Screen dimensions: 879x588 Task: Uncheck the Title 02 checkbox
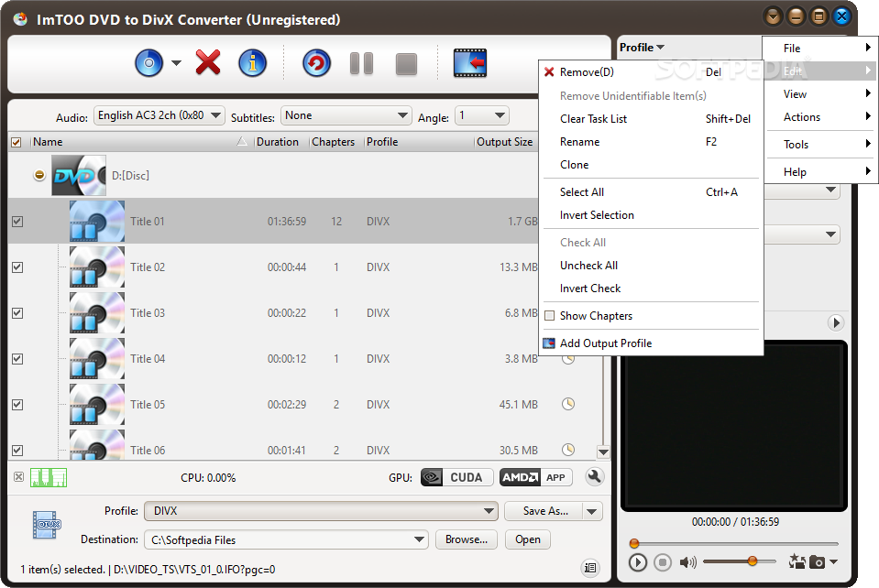(x=17, y=267)
